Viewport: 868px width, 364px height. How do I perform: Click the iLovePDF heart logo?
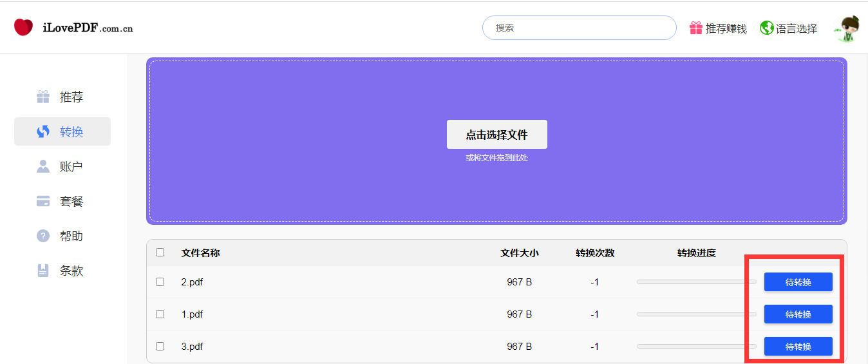(x=23, y=28)
